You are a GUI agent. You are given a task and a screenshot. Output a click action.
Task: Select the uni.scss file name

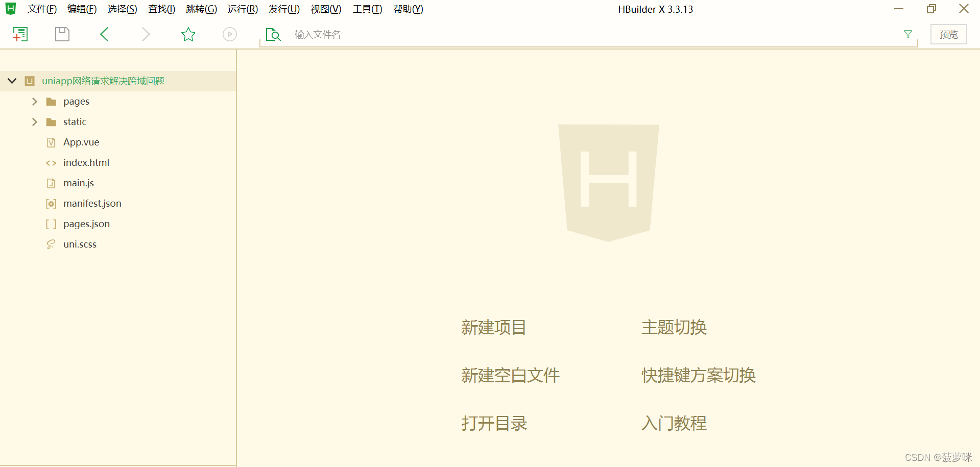pyautogui.click(x=80, y=244)
